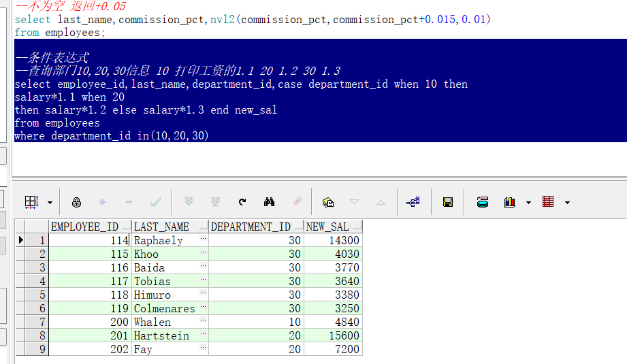The image size is (627, 364).
Task: Open cell editor ellipsis for Tobias
Action: pyautogui.click(x=203, y=279)
